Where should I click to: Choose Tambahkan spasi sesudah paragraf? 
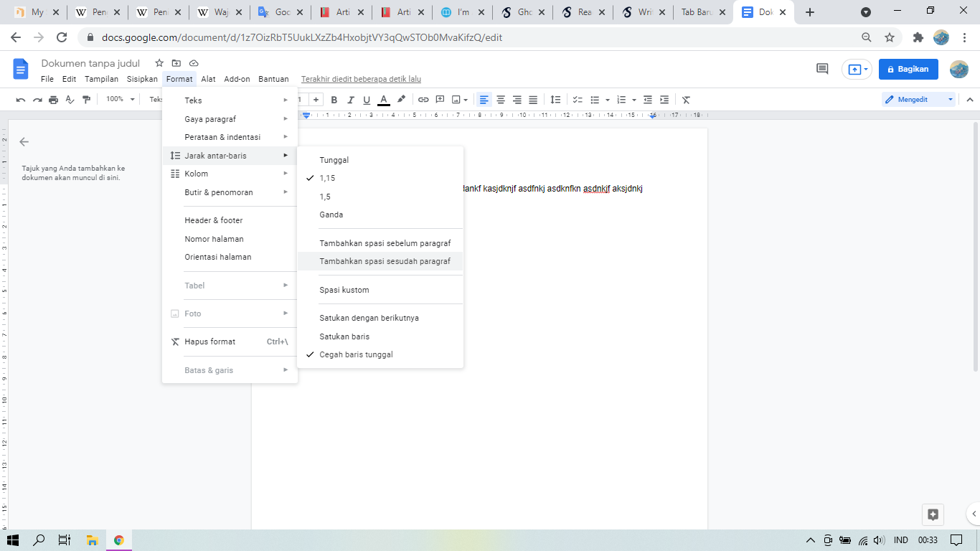(385, 261)
